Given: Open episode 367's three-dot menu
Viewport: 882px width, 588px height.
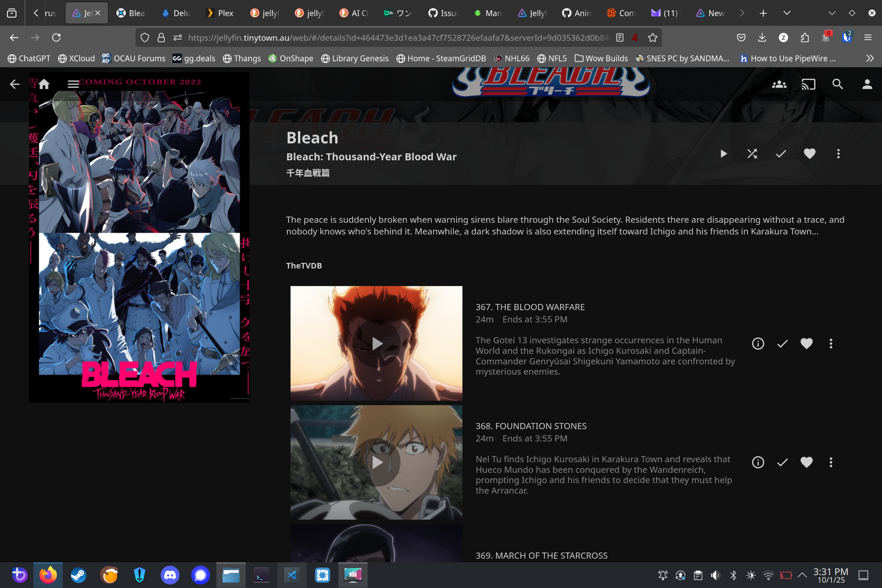Looking at the screenshot, I should [831, 343].
